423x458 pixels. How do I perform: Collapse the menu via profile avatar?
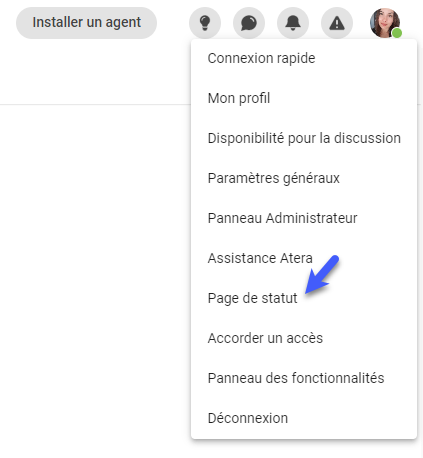pos(385,23)
